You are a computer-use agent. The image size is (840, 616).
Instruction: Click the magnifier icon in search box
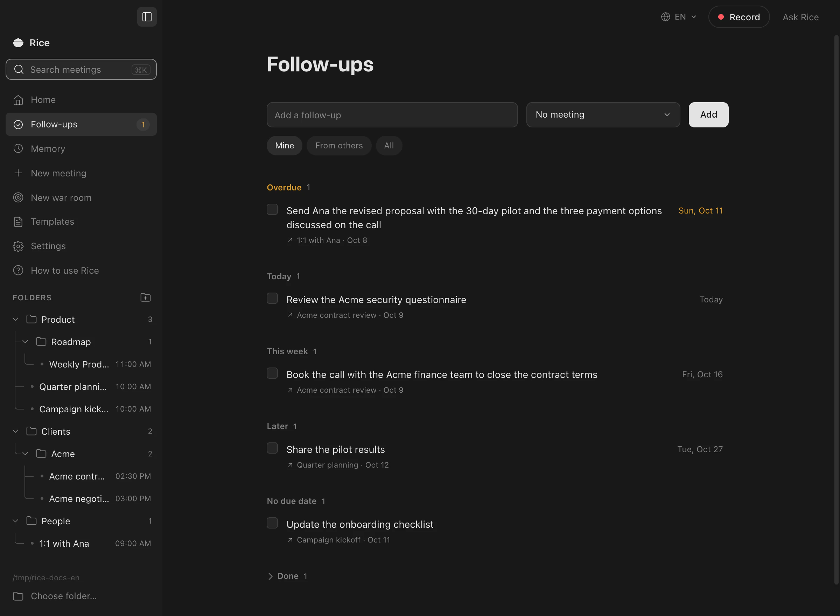(19, 69)
